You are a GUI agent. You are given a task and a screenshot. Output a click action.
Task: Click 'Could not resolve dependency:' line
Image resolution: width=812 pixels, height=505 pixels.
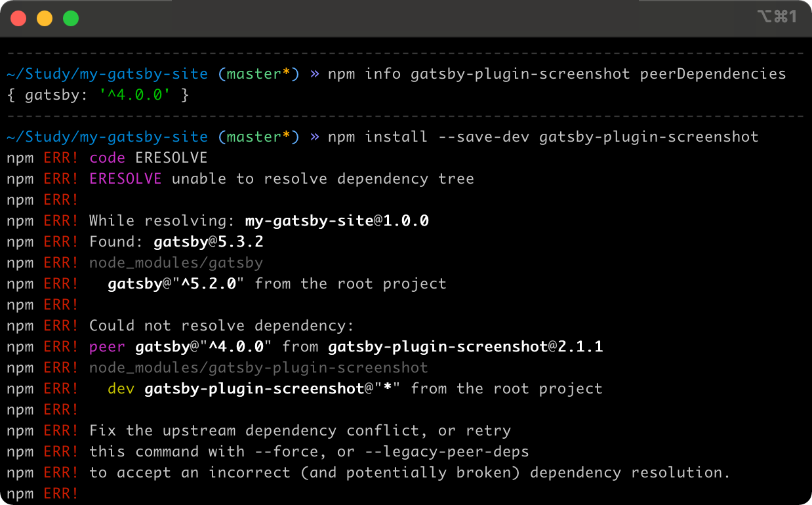pyautogui.click(x=222, y=326)
